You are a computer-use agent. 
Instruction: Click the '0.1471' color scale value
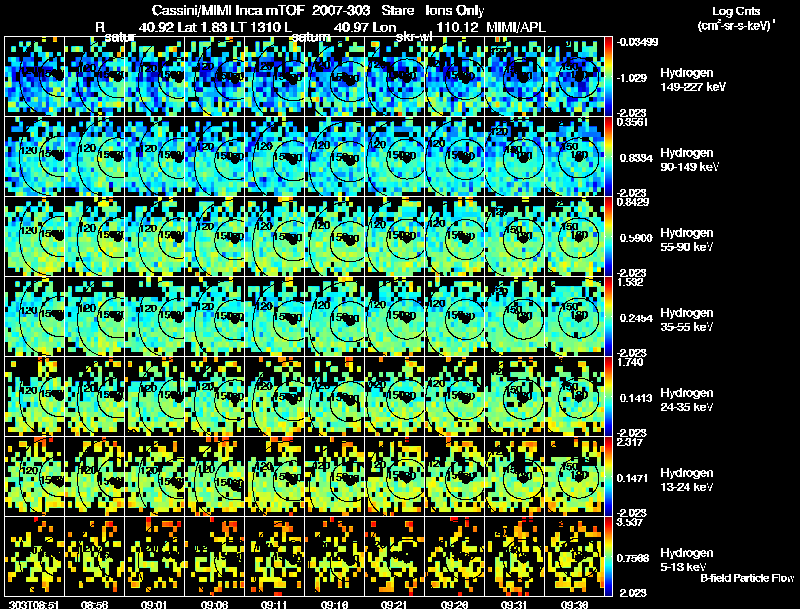click(633, 478)
